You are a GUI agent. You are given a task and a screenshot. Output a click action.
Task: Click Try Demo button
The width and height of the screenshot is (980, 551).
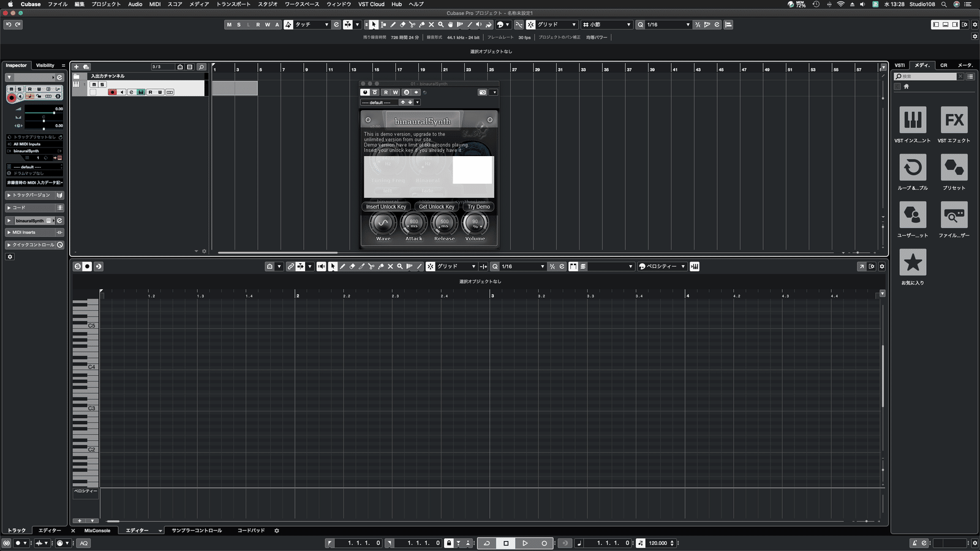coord(478,207)
